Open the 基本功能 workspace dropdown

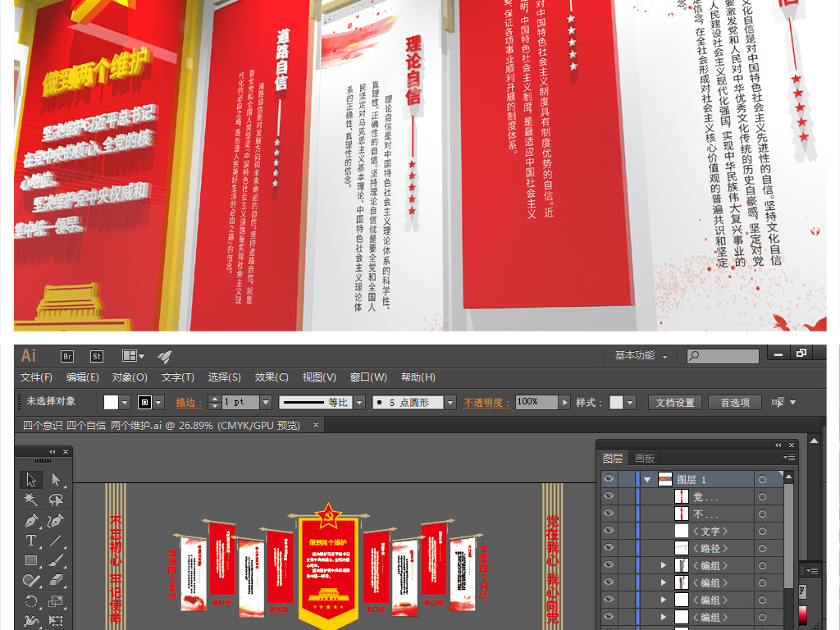(x=641, y=356)
